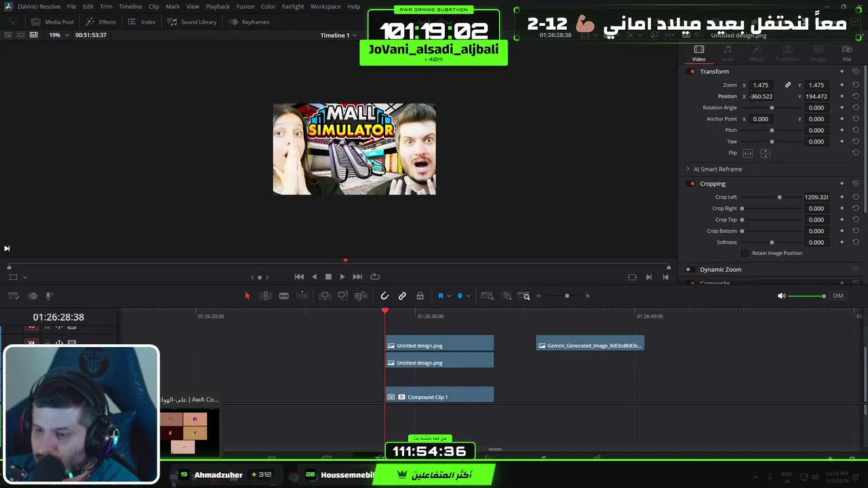The height and width of the screenshot is (488, 868).
Task: Toggle the Position Lock padlock
Action: 420,296
